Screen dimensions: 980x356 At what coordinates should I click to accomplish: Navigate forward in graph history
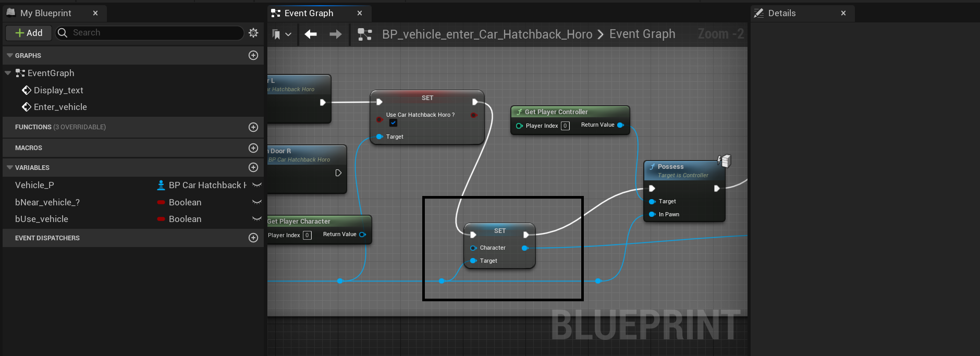coord(336,34)
